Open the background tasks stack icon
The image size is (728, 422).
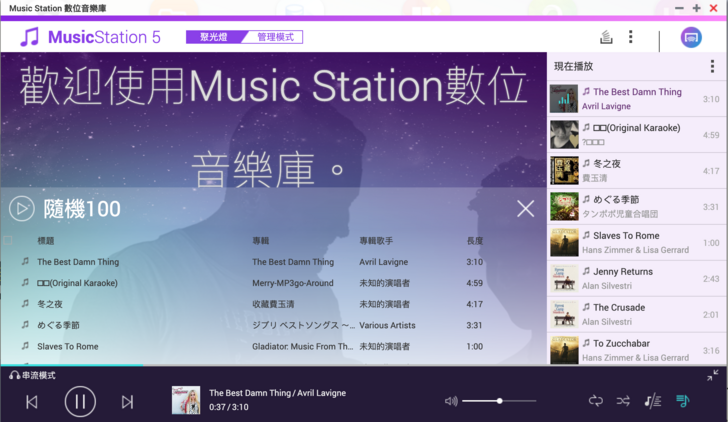pyautogui.click(x=605, y=37)
